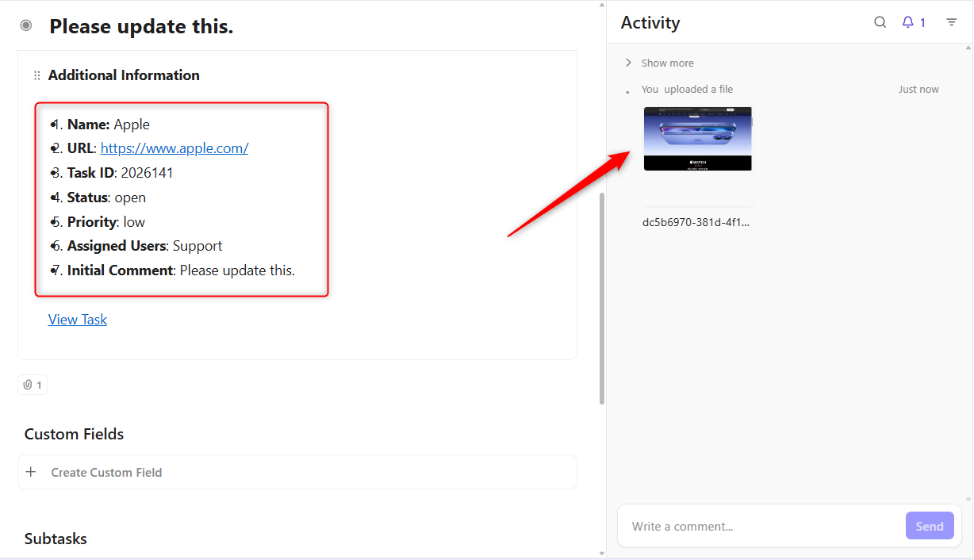Click the View Task link

[78, 320]
